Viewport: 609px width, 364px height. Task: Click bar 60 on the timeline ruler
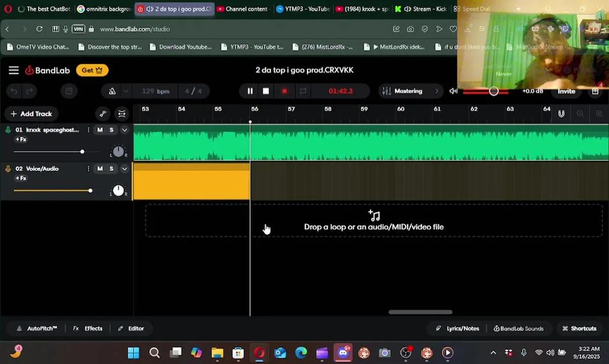click(x=401, y=109)
